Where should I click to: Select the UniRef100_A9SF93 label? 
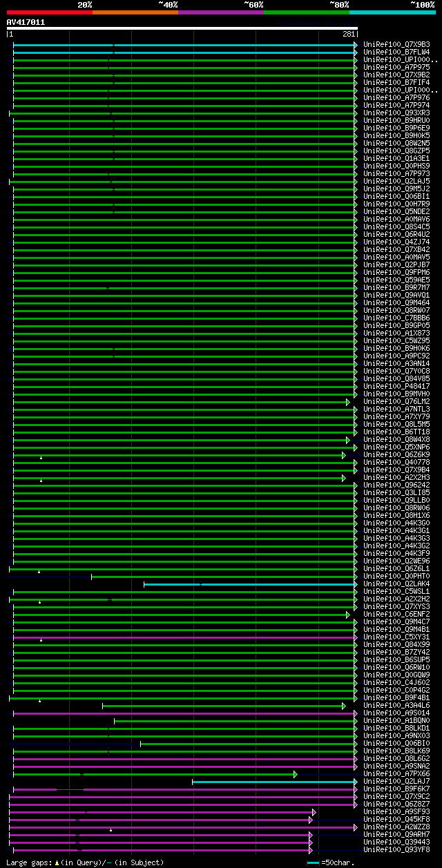click(396, 812)
